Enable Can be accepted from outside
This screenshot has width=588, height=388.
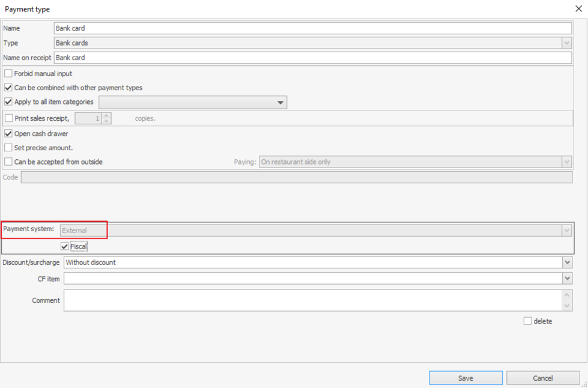8,162
